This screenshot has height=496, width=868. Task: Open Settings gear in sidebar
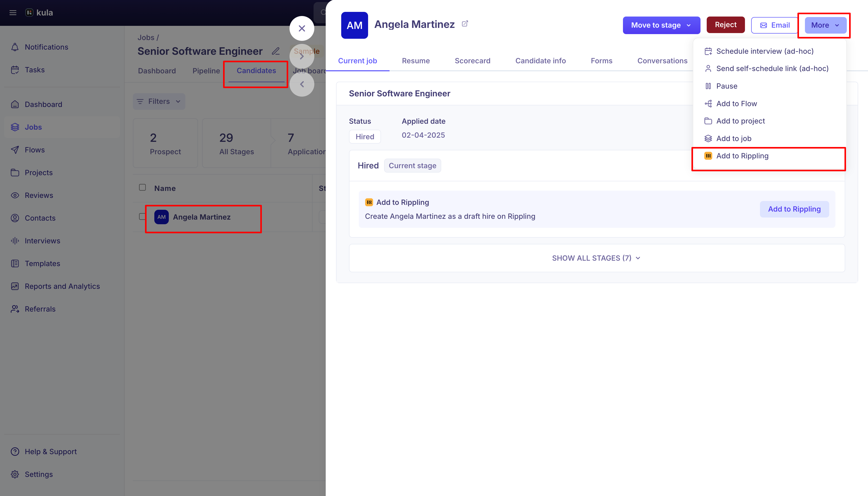[x=15, y=474]
